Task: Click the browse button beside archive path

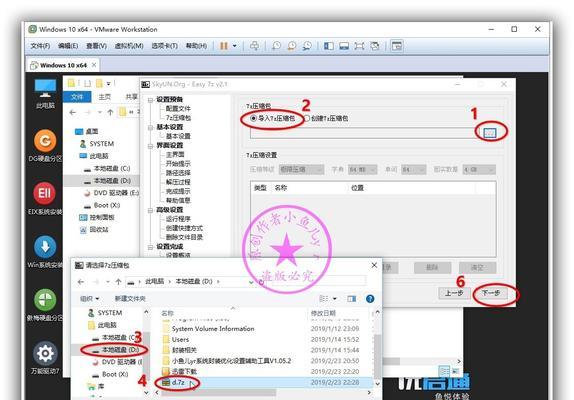Action: [x=490, y=133]
